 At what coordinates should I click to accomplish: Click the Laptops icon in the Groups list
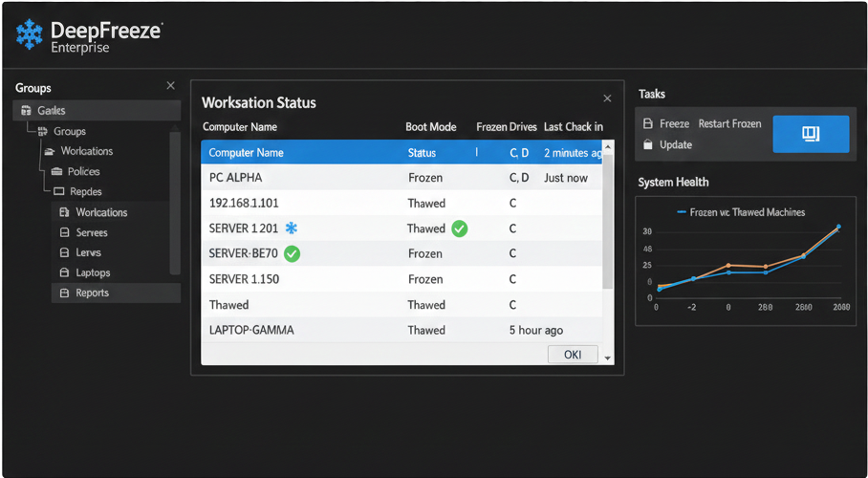tap(64, 273)
